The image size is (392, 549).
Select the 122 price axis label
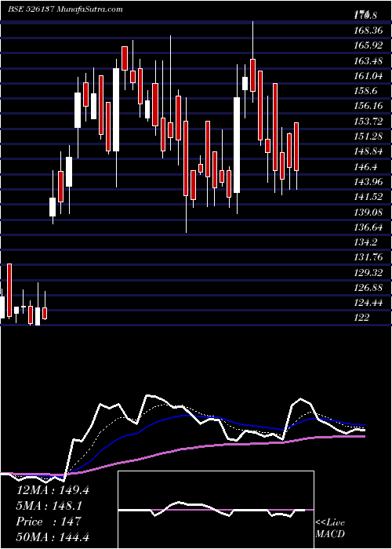tap(361, 318)
